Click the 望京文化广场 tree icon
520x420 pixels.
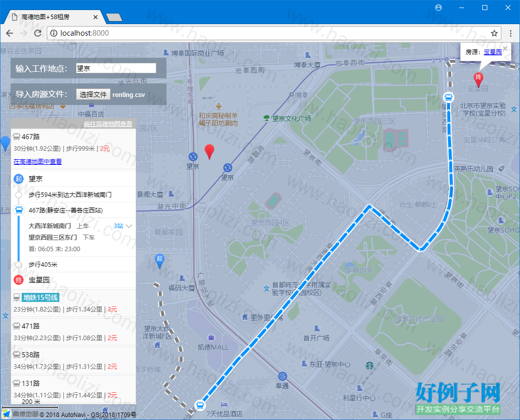(267, 118)
